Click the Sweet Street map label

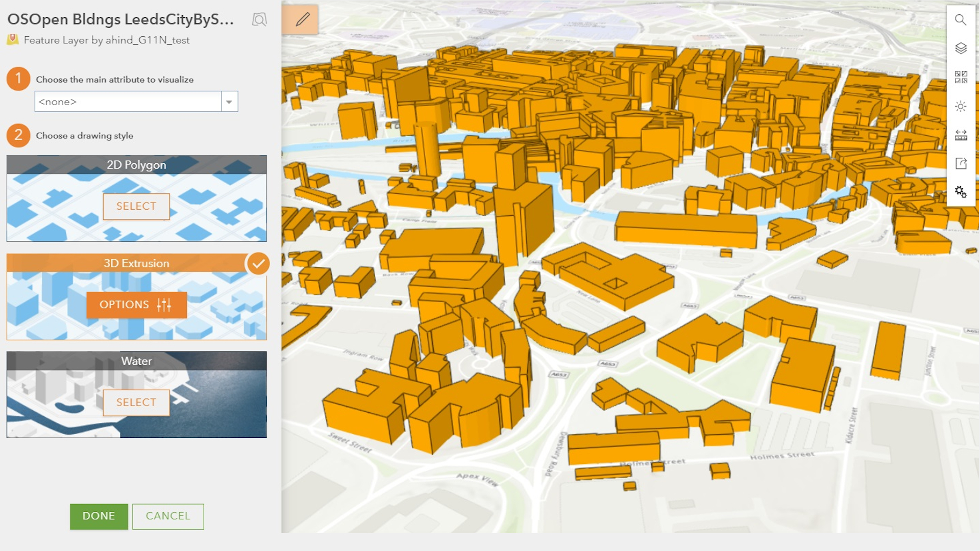(350, 442)
